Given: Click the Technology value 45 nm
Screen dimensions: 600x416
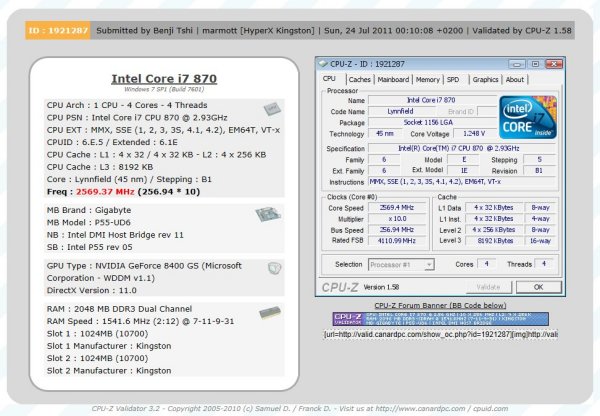Looking at the screenshot, I should click(385, 134).
